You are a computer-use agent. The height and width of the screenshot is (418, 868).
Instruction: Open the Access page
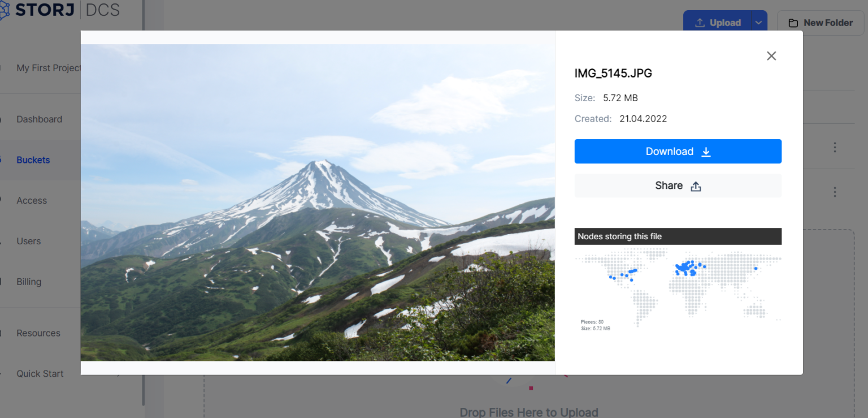[32, 201]
